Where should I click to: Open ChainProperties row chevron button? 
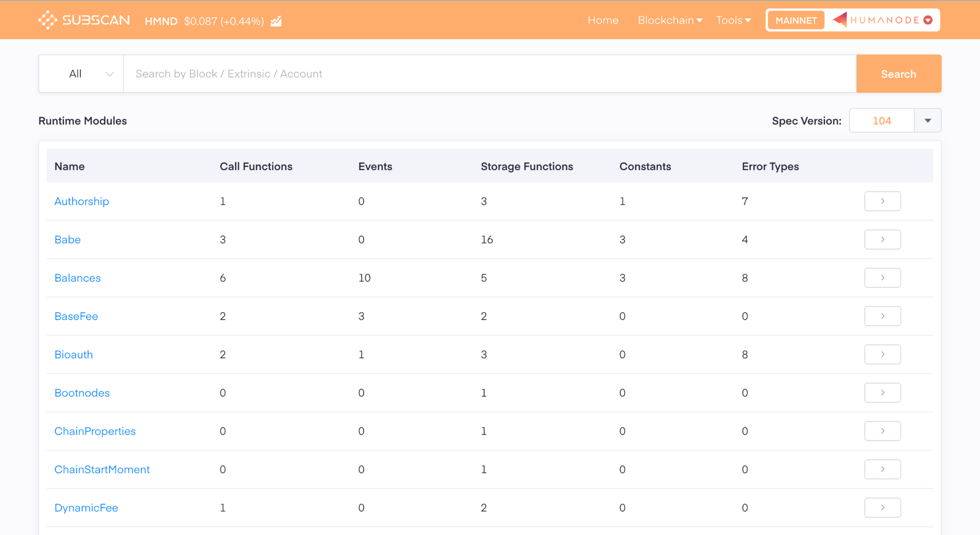click(882, 431)
